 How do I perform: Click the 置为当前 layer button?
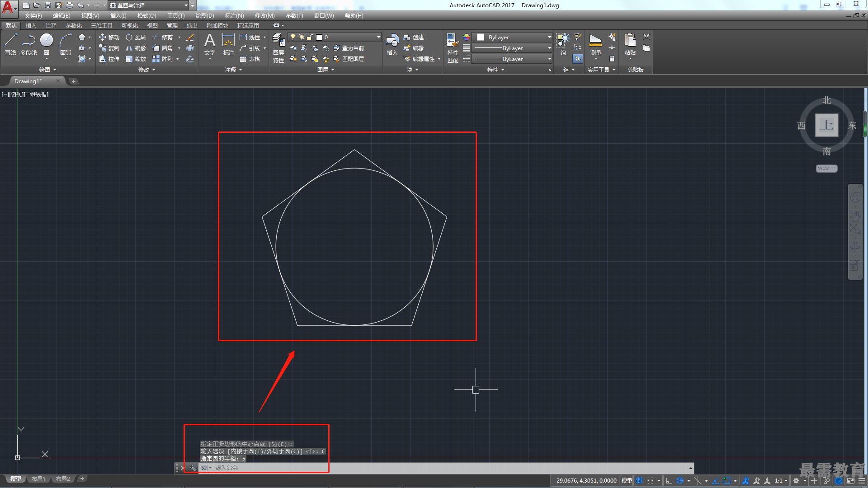click(x=349, y=48)
